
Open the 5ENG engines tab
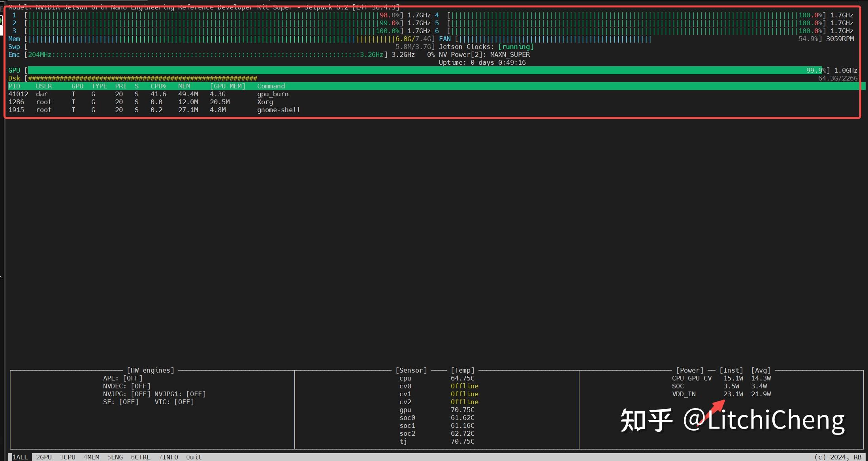click(116, 457)
